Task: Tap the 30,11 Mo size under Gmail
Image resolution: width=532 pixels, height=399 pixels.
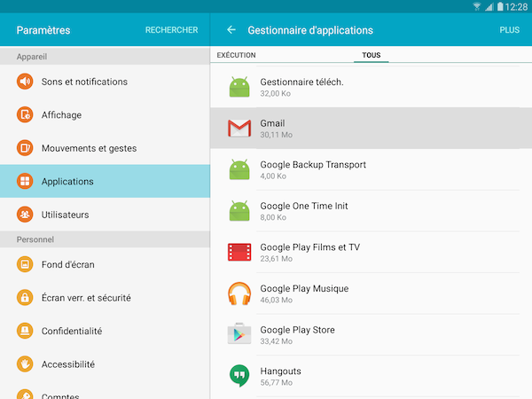Action: tap(276, 135)
